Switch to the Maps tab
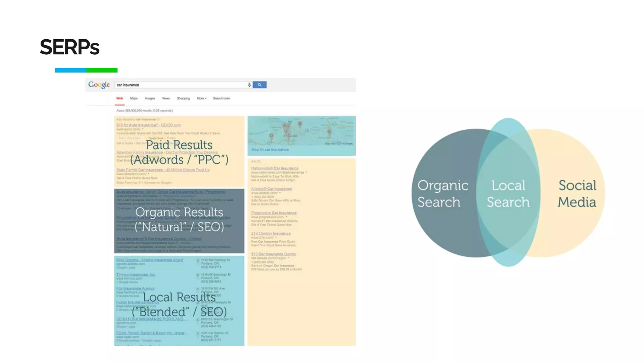Screen dimensions: 644x362 click(134, 98)
